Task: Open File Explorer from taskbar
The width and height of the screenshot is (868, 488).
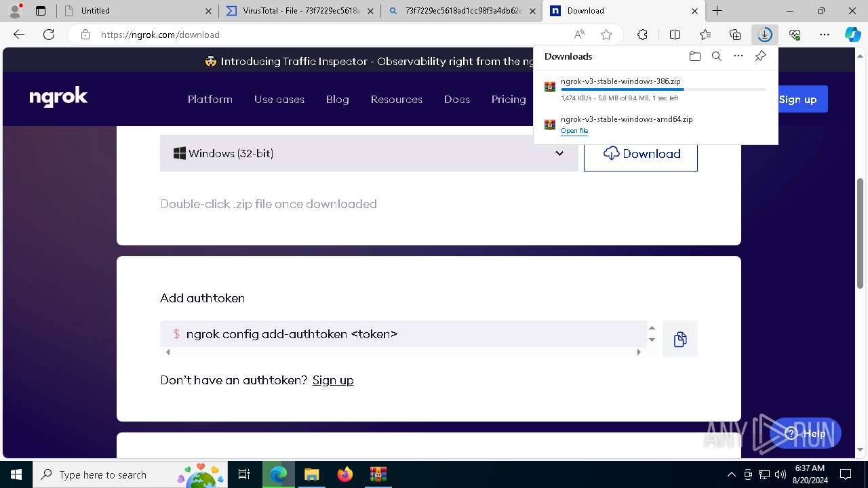Action: [x=311, y=474]
